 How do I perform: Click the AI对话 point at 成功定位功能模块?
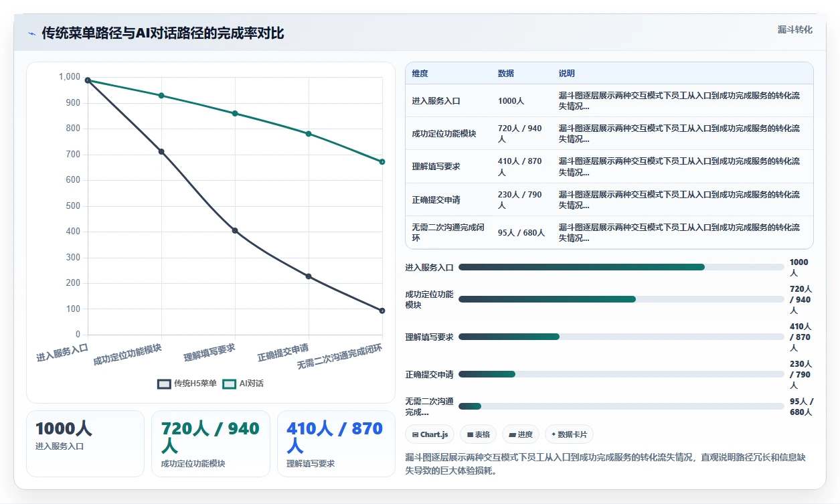(x=161, y=96)
